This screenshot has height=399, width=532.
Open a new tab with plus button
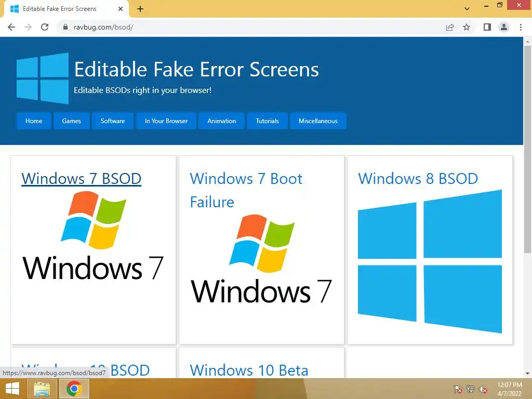coord(140,9)
